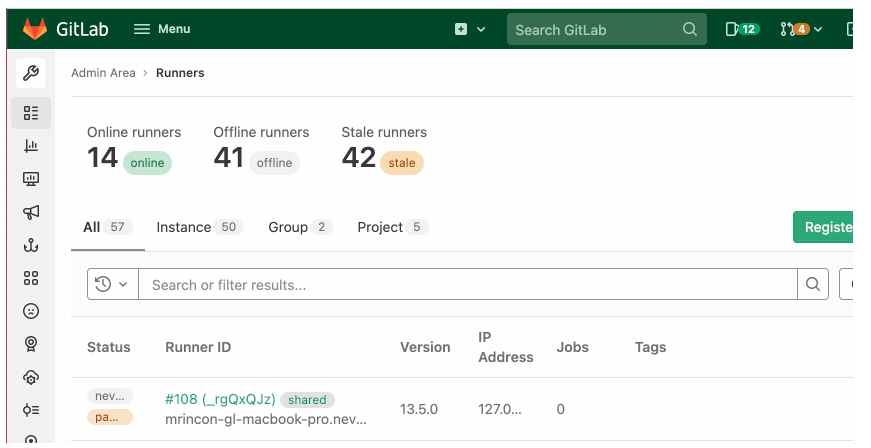Screen dimensions: 871x448
Task: Open the System Hooks anchor icon
Action: click(x=31, y=245)
